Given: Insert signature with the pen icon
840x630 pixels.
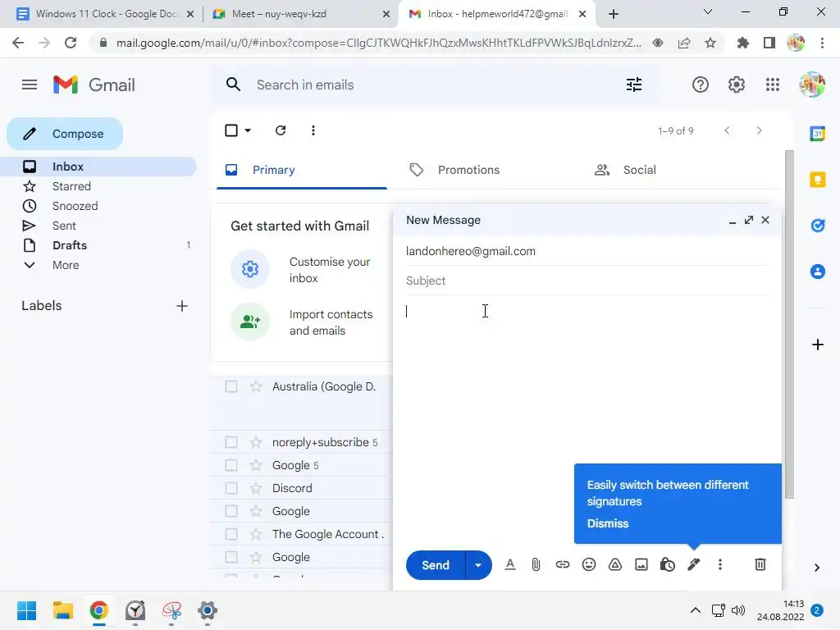Looking at the screenshot, I should (694, 564).
